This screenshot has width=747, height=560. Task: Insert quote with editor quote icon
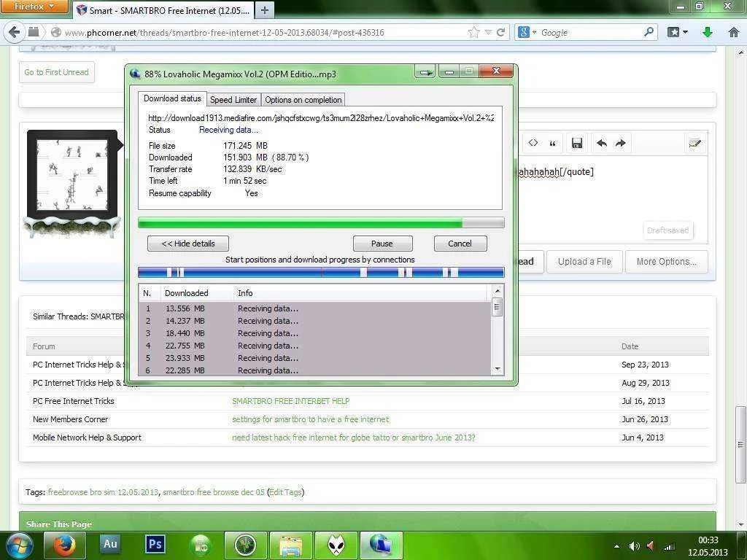coord(553,144)
